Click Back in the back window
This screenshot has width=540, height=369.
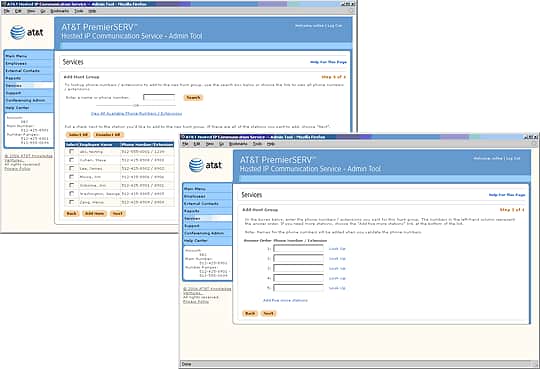(71, 214)
